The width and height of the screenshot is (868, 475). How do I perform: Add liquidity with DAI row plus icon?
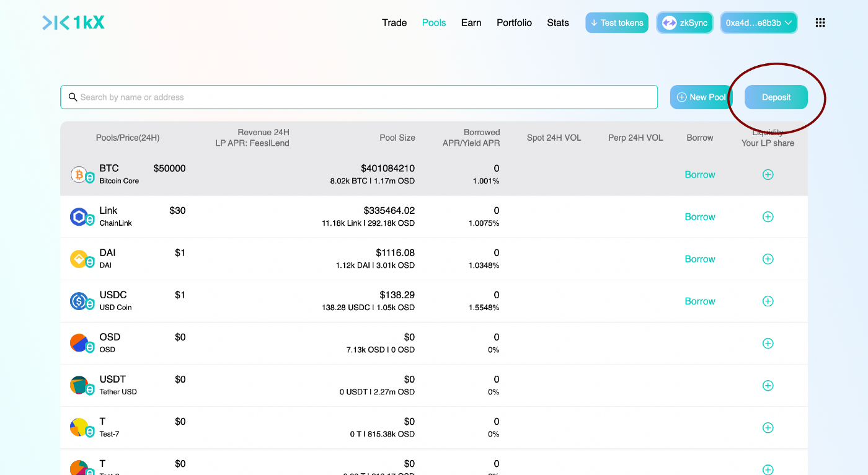pyautogui.click(x=768, y=259)
